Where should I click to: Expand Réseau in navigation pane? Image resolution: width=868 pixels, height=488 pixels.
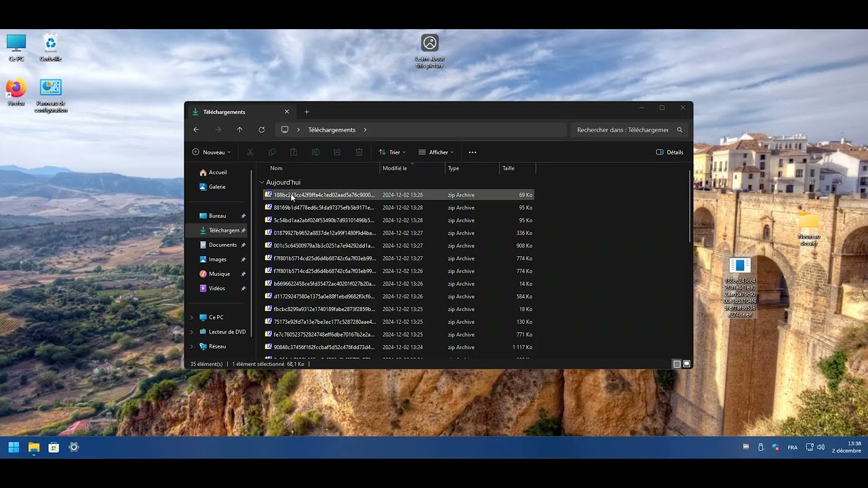tap(192, 346)
